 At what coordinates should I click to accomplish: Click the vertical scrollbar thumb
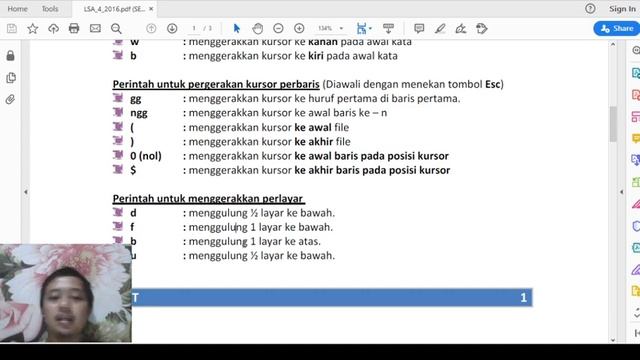point(613,124)
